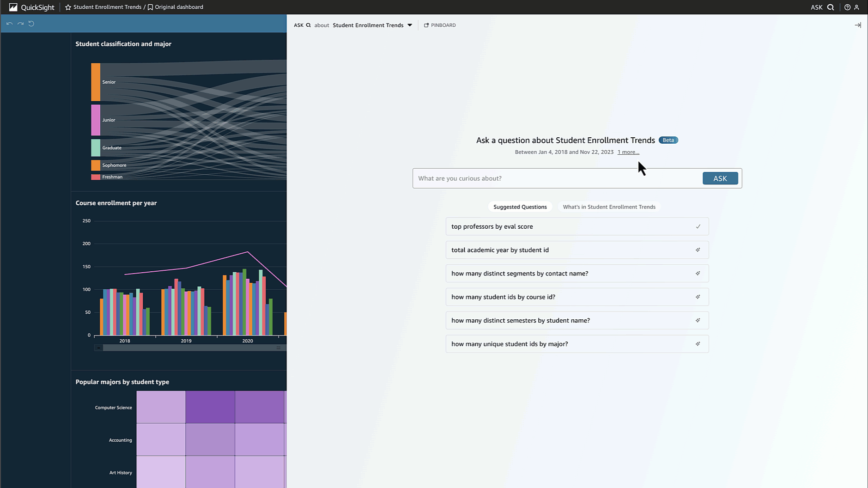Click the Computer Science row label
The image size is (868, 488).
pos(113,408)
